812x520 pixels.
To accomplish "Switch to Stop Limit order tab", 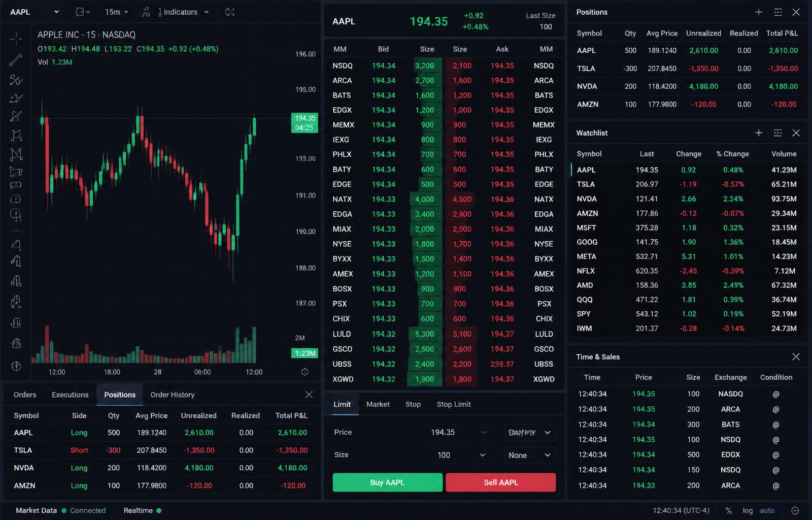I will tap(454, 404).
